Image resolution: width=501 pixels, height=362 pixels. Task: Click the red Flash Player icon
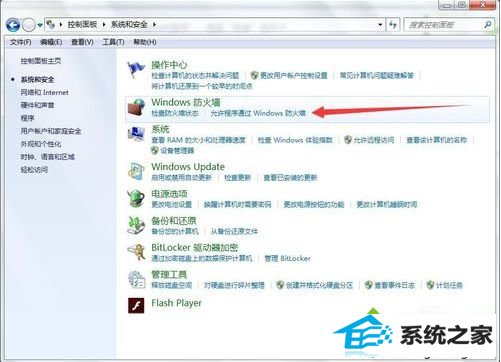click(x=136, y=305)
